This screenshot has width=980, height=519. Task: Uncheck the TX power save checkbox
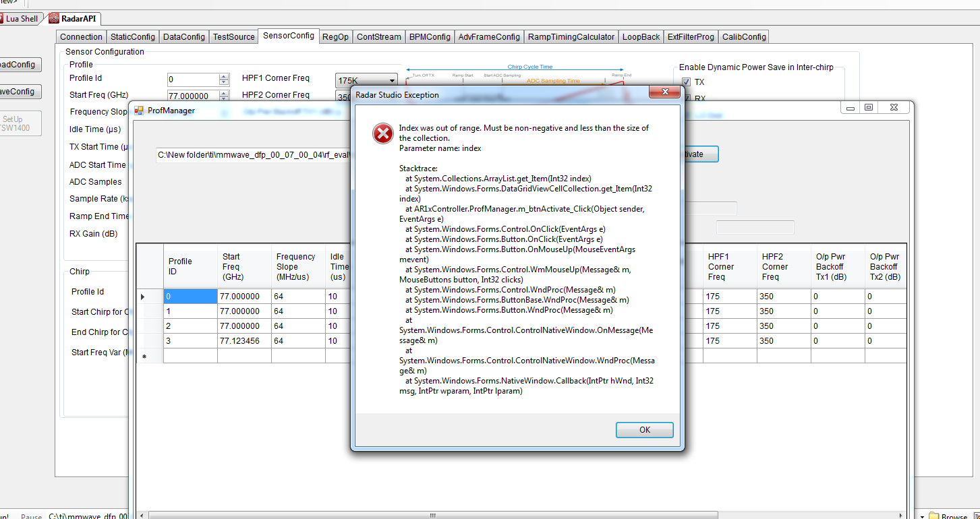(686, 82)
